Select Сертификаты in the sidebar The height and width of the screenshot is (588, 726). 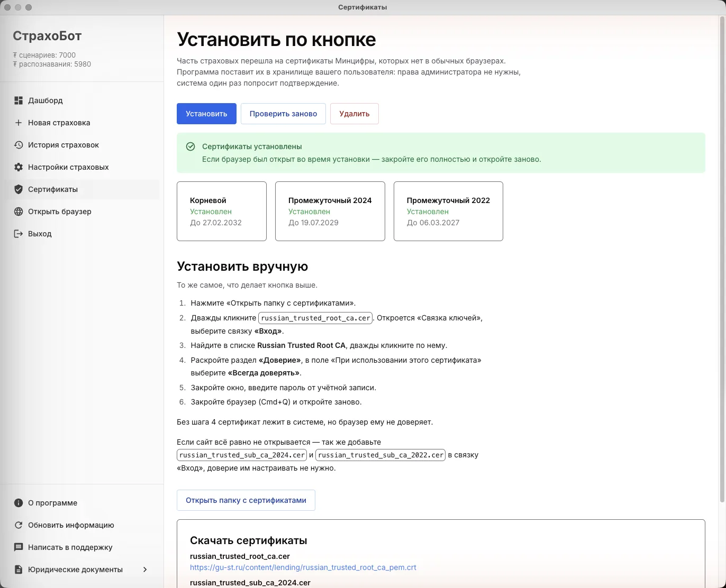tap(82, 189)
